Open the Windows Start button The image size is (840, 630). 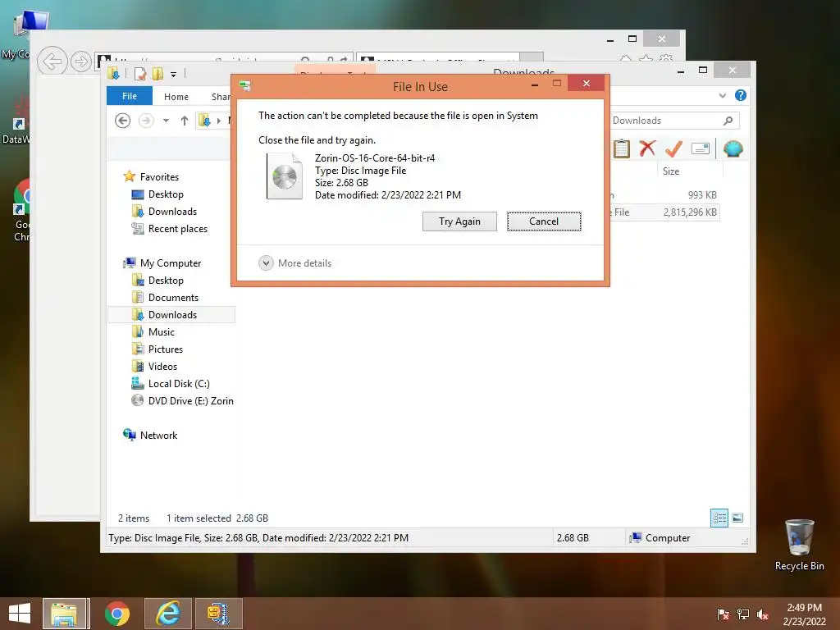20,614
